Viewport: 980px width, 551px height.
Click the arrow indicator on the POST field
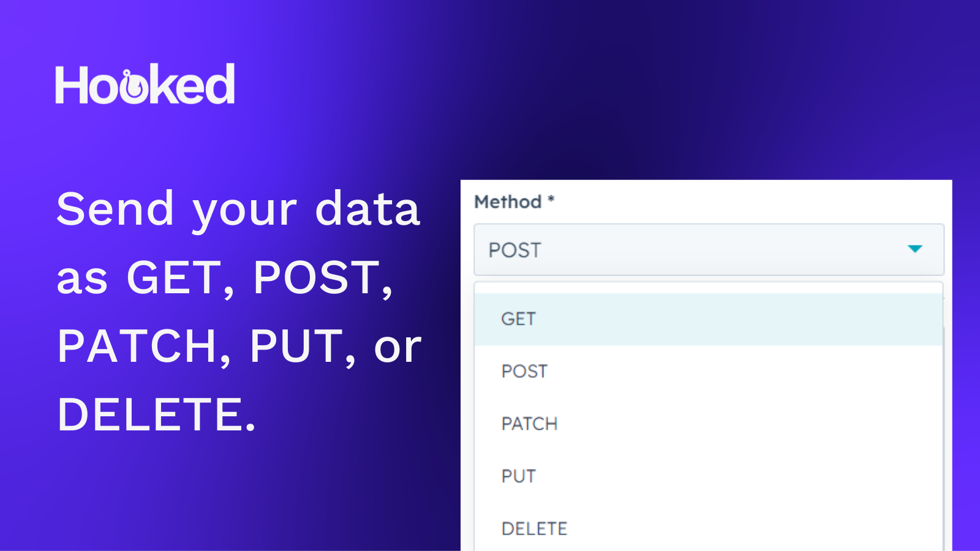tap(915, 249)
